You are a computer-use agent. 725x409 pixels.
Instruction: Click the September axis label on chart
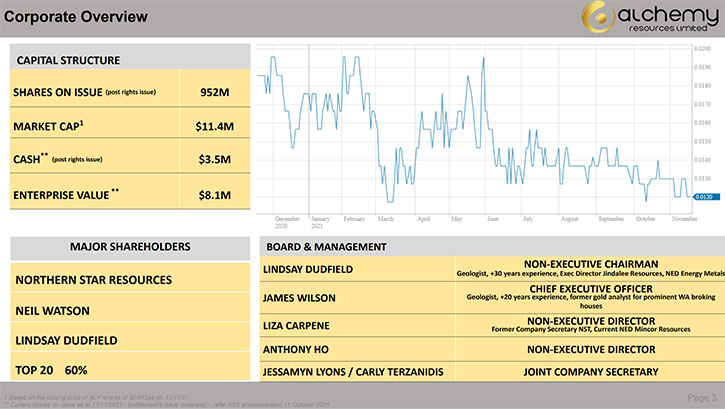click(x=611, y=219)
